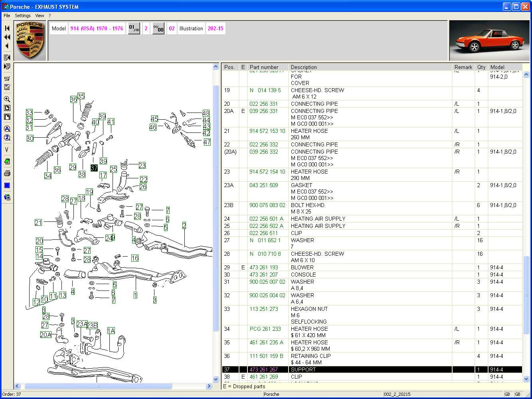The image size is (532, 399).
Task: Click the list-with-left-arrow previous illustration icon
Action: [7, 58]
